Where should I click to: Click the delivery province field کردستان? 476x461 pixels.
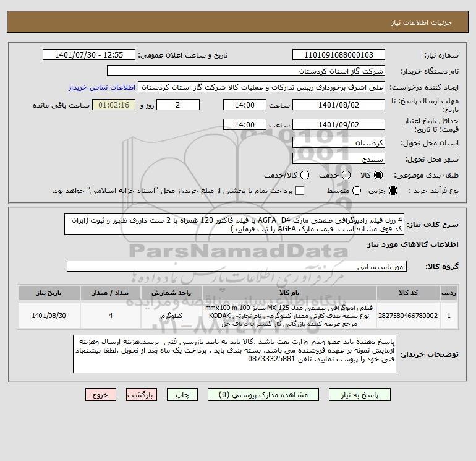[339, 142]
